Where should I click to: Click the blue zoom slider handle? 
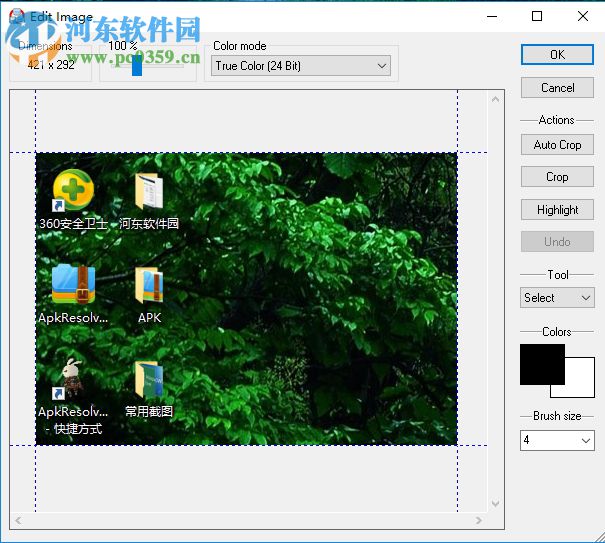point(137,66)
